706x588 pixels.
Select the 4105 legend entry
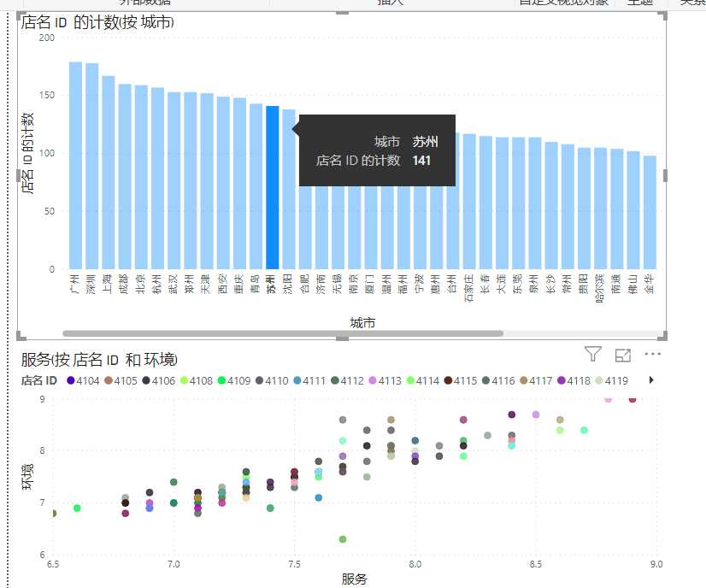(121, 380)
